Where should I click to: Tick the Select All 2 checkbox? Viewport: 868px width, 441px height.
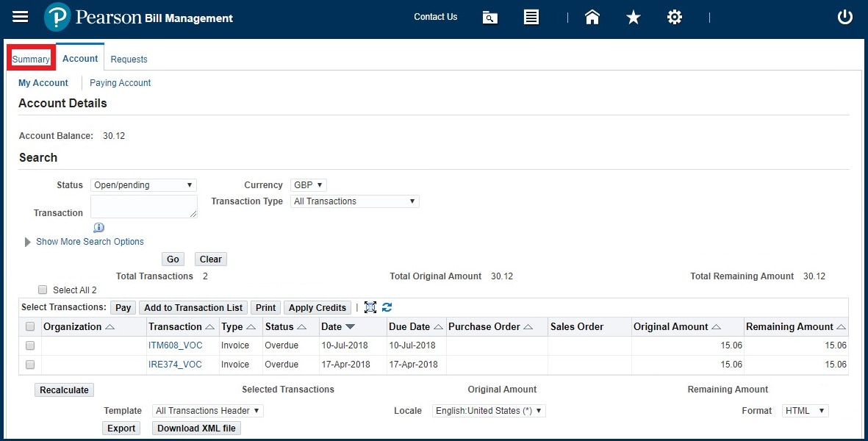pyautogui.click(x=43, y=290)
